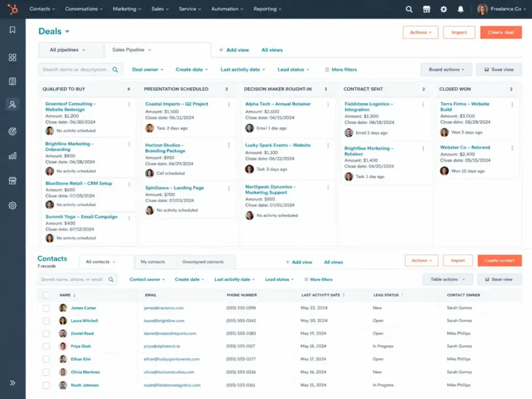Open james@carterco.com email link
Viewport: 532px width, 399px height.
[x=164, y=308]
